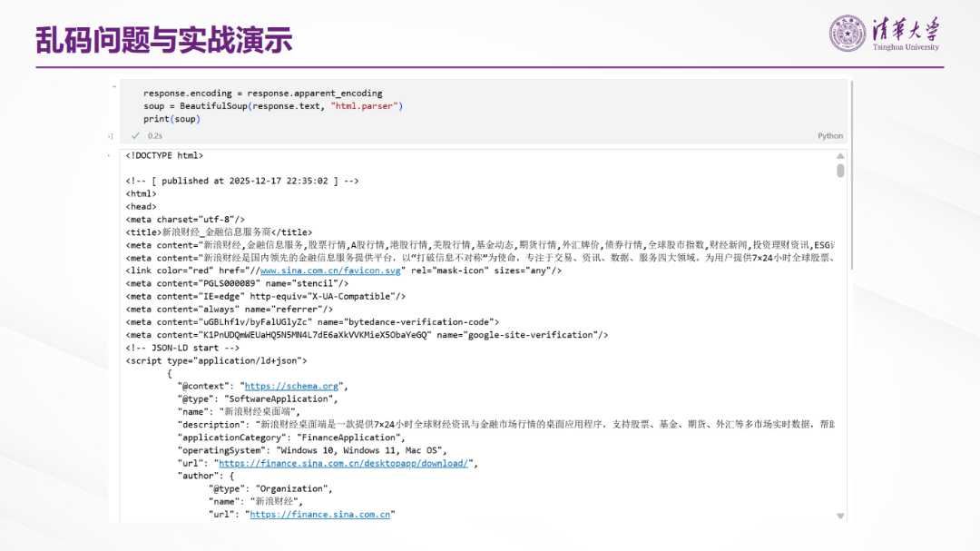Click the <!DOCTYPE html> output line
980x551 pixels.
(164, 156)
